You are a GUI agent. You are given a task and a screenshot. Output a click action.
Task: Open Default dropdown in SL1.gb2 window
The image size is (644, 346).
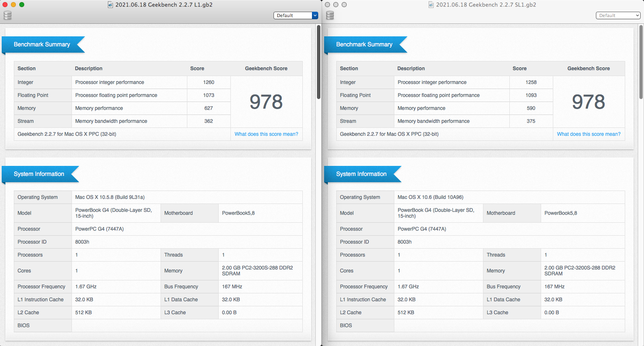coord(618,15)
